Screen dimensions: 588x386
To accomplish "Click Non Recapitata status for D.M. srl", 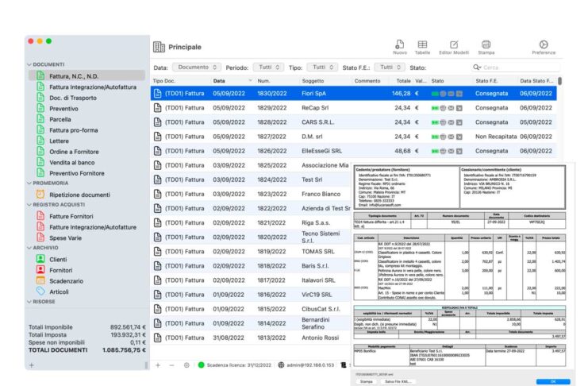I will (x=496, y=137).
